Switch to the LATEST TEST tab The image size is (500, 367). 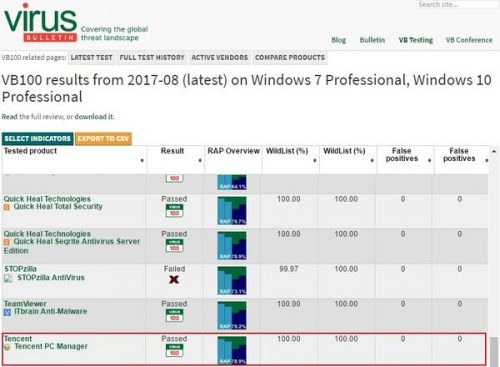coord(91,57)
